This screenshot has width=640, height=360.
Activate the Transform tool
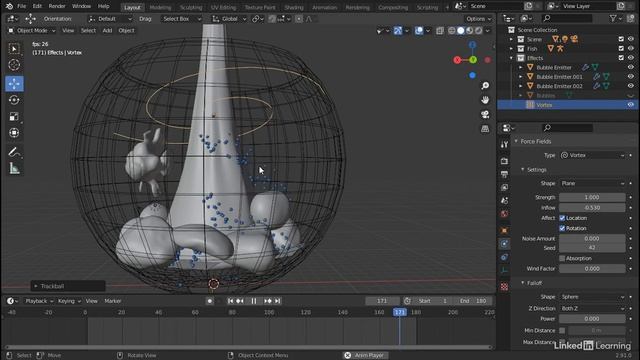(x=14, y=133)
